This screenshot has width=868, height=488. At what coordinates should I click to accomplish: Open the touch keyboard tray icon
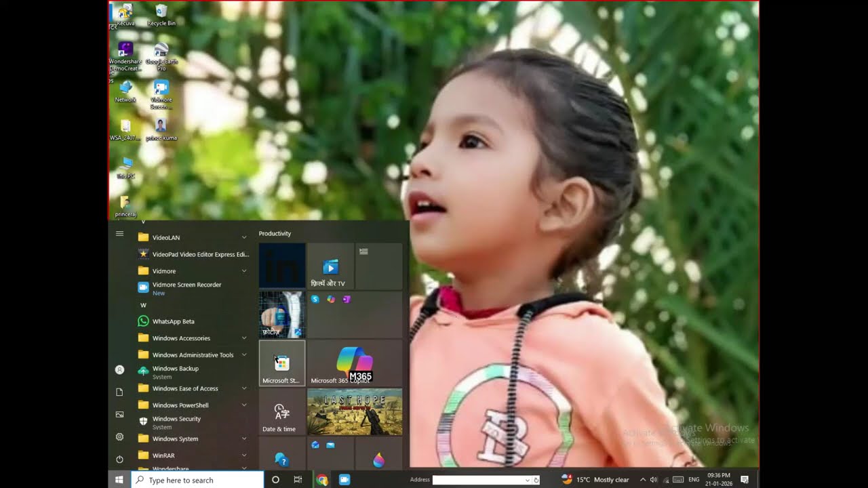(678, 480)
